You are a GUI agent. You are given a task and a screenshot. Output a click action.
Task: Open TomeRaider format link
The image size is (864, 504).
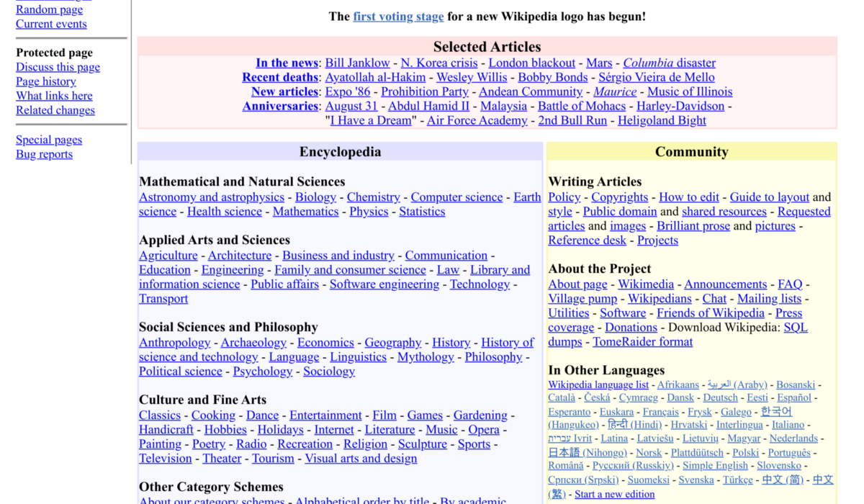click(643, 342)
